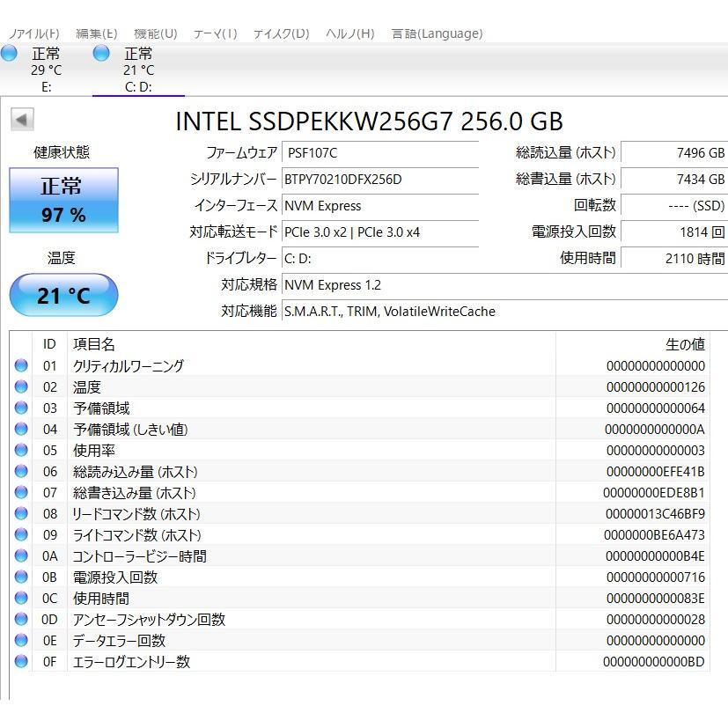Click the 正常 97 % health status button
Image resolution: width=728 pixels, height=728 pixels.
click(x=64, y=200)
